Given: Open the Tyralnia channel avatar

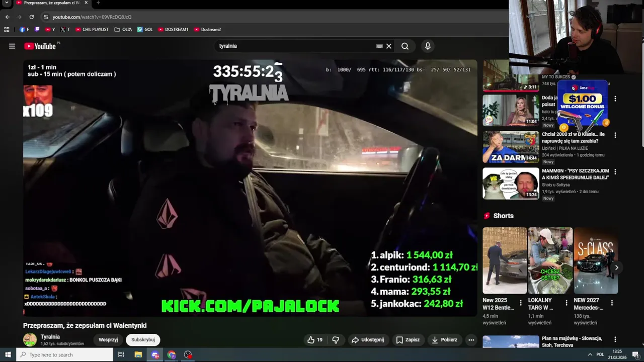Looking at the screenshot, I should coord(30,340).
